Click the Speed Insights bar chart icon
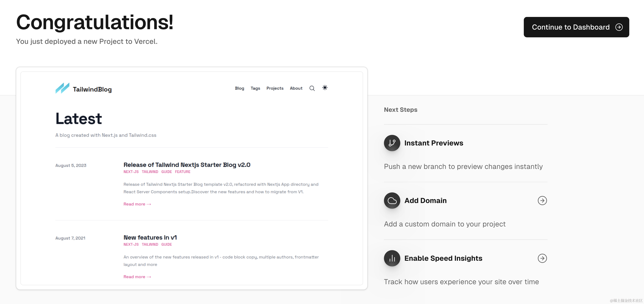 tap(392, 258)
